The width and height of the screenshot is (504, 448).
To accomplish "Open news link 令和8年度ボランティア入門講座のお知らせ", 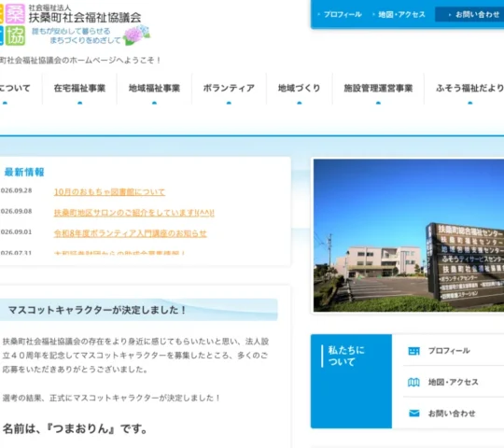I will pos(130,233).
